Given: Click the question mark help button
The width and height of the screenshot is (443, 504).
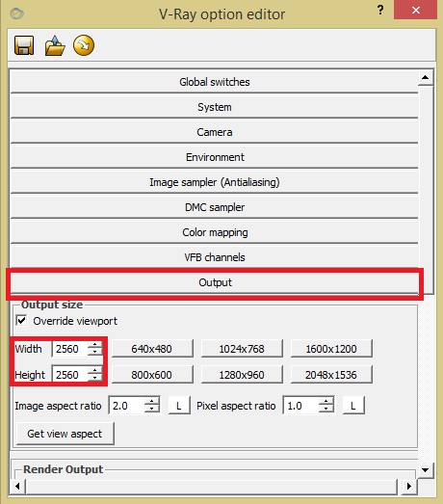Looking at the screenshot, I should (x=380, y=10).
